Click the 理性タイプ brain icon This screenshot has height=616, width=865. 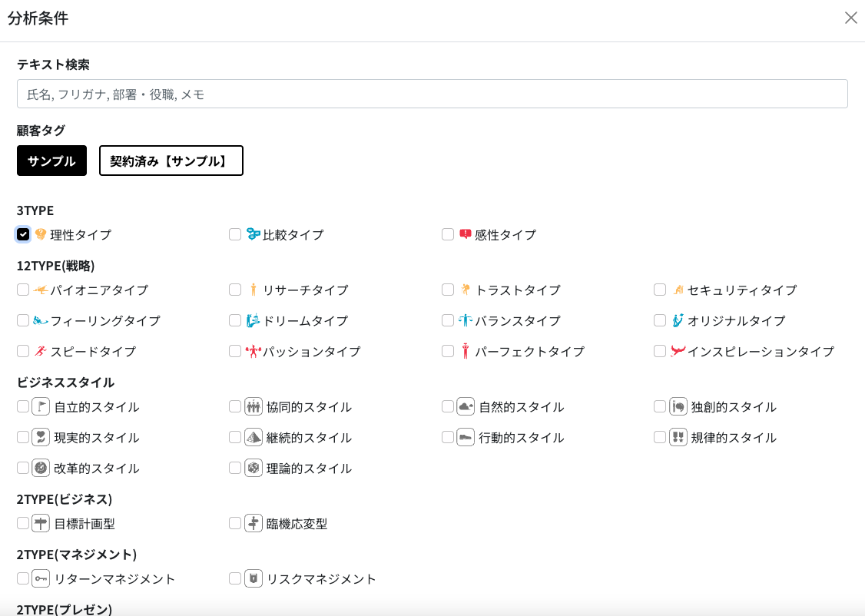click(41, 234)
